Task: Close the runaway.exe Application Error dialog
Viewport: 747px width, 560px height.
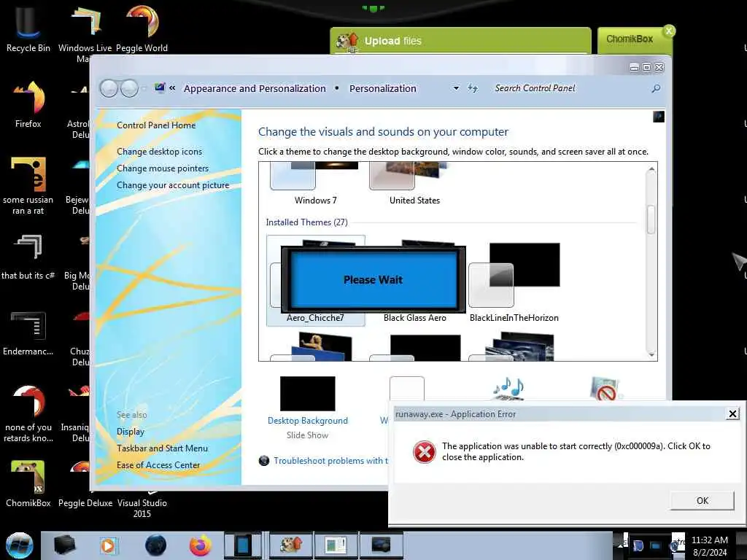Action: click(732, 414)
